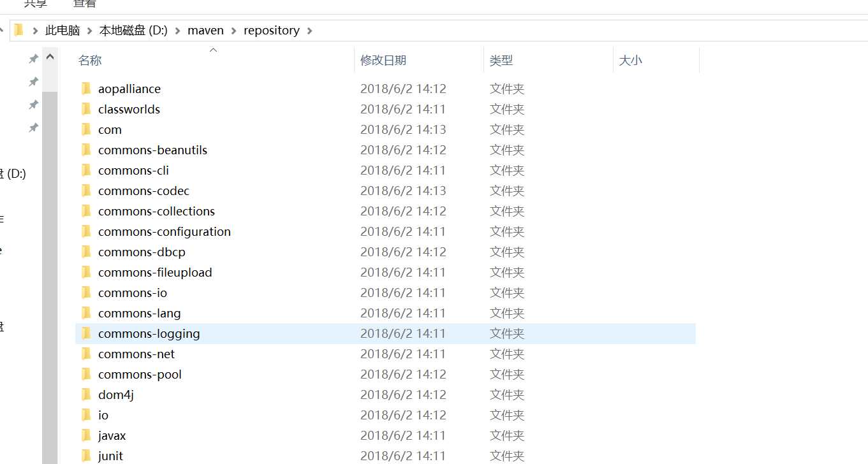The image size is (868, 464).
Task: Select the junit folder name
Action: coord(110,456)
